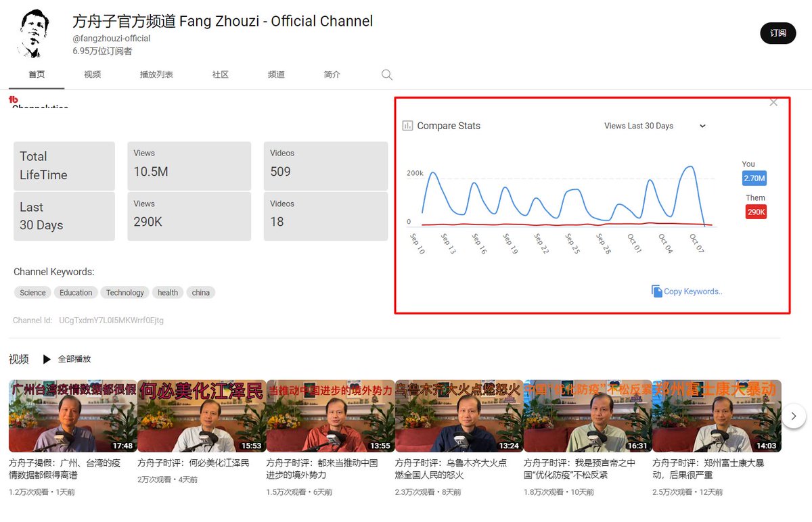Click 全部播放 play all link
This screenshot has height=522, width=812.
pos(74,359)
